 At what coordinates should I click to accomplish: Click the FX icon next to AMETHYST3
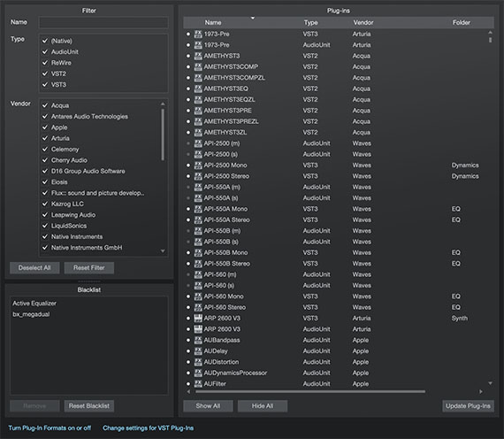[x=198, y=56]
